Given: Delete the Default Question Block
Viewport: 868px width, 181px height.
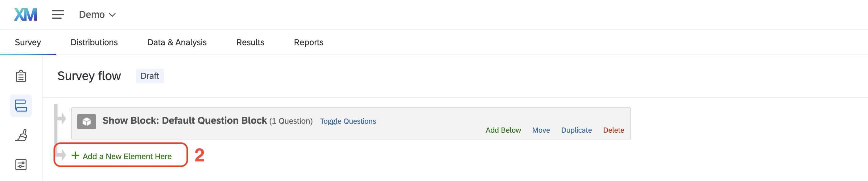Looking at the screenshot, I should pyautogui.click(x=613, y=130).
